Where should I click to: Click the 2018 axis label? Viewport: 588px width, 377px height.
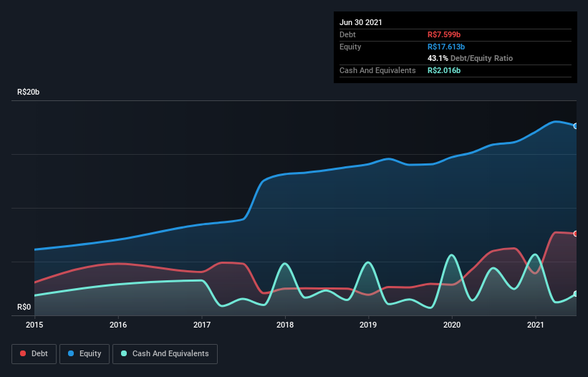tap(285, 325)
